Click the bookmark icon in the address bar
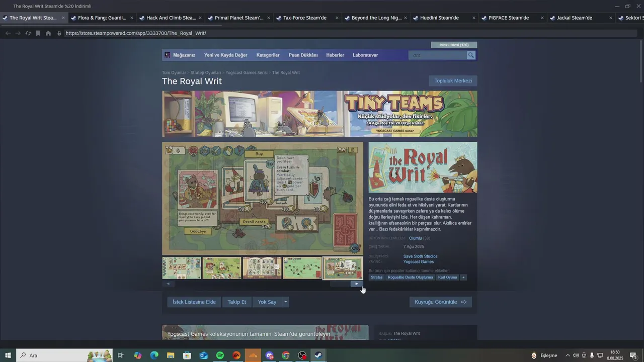 pyautogui.click(x=38, y=33)
